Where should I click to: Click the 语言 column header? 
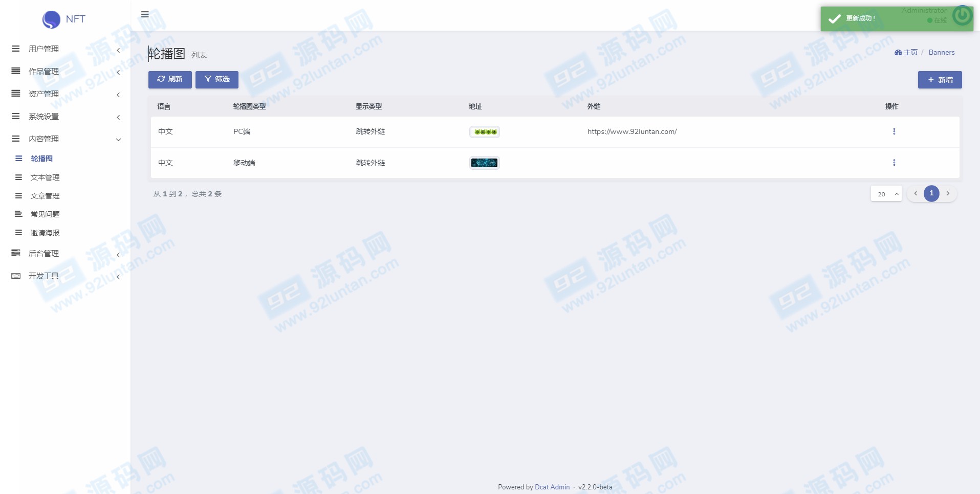point(164,106)
